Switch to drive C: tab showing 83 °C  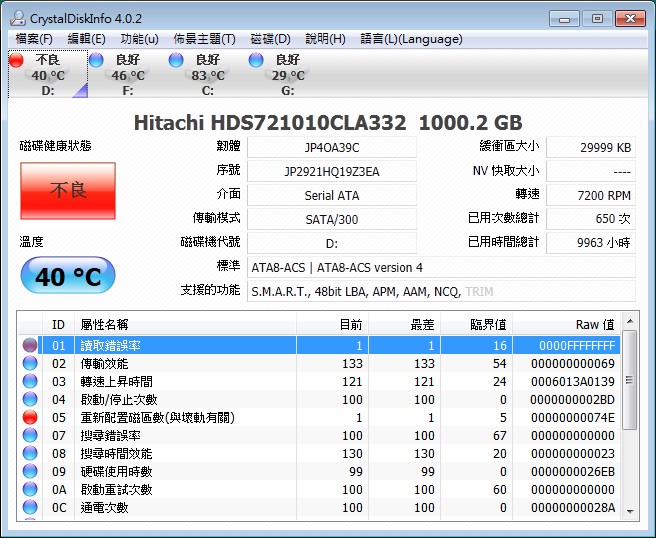[208, 74]
